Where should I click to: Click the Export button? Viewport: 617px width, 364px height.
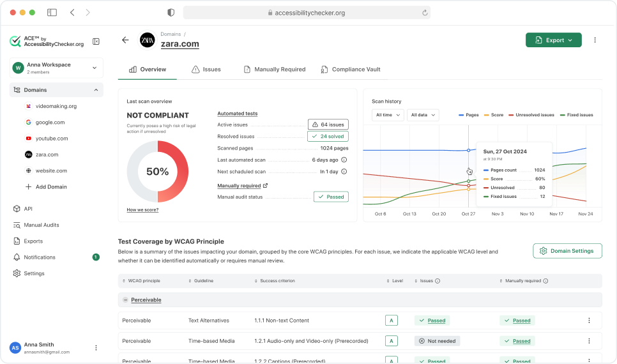554,40
